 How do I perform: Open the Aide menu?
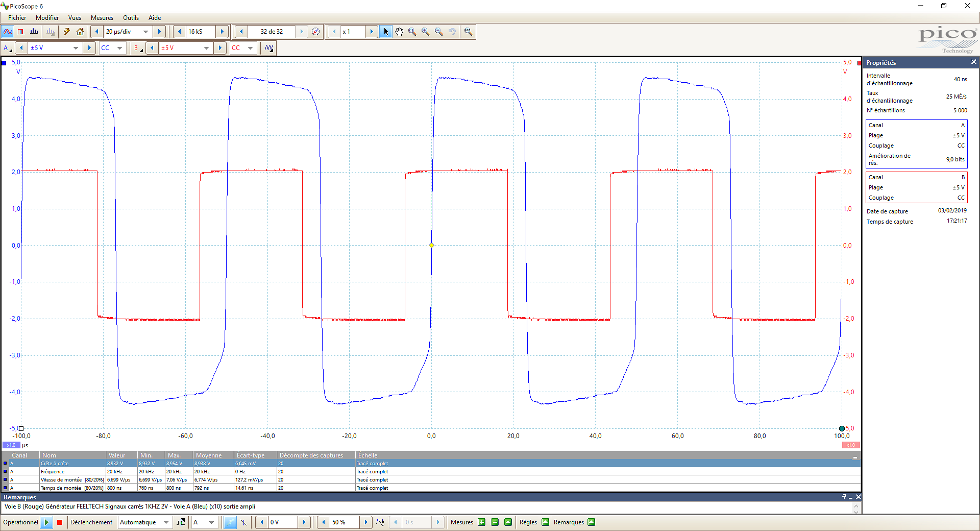click(x=155, y=18)
